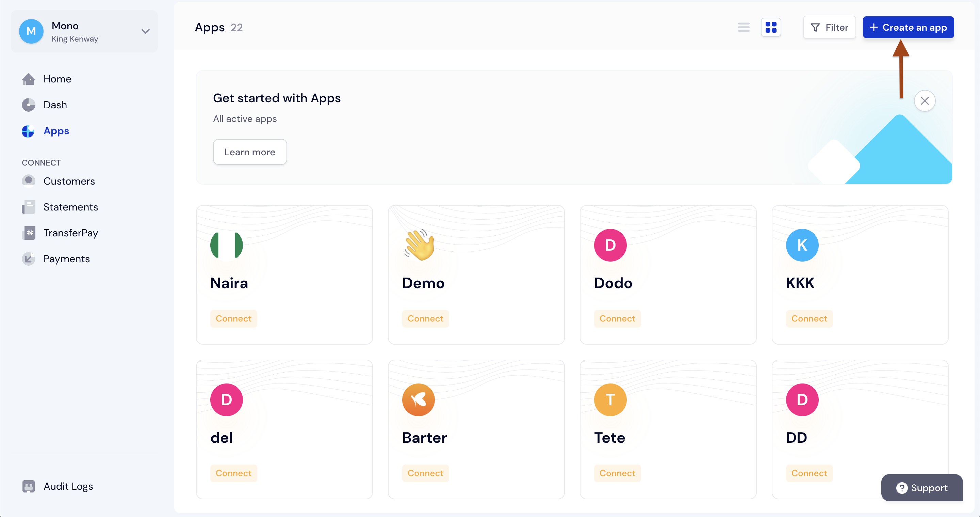The image size is (980, 517).
Task: Open the Dash pie chart icon
Action: (x=29, y=105)
